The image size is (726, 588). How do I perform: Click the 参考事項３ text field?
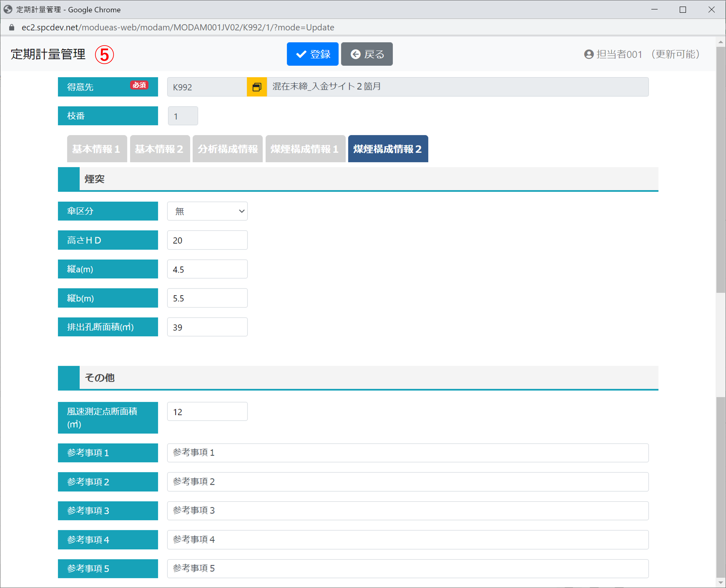[408, 511]
